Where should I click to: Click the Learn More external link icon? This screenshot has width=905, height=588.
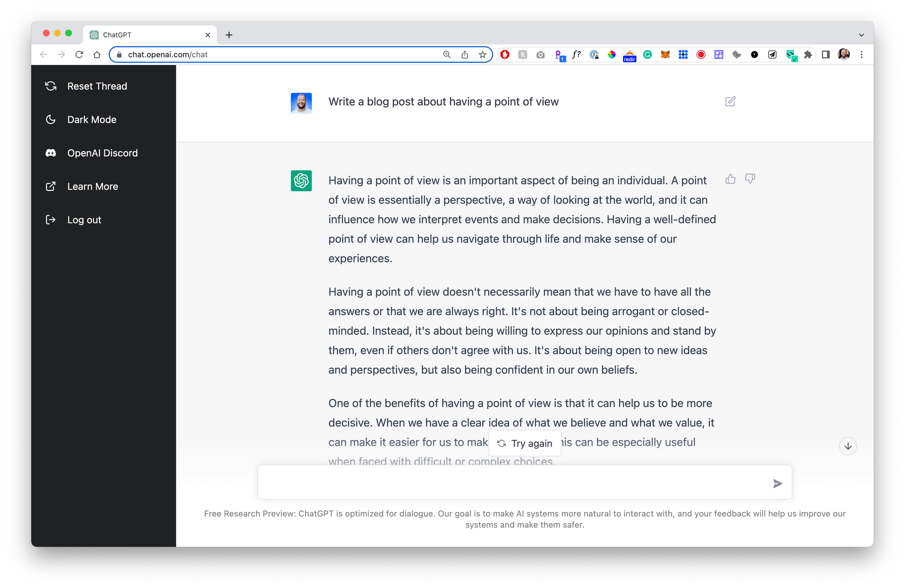pos(52,186)
